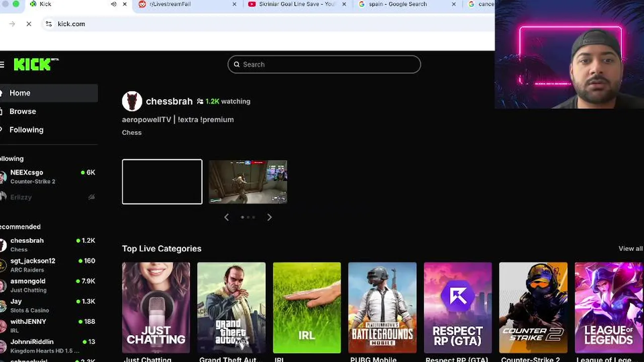Close the Kick browser tab

(x=125, y=4)
